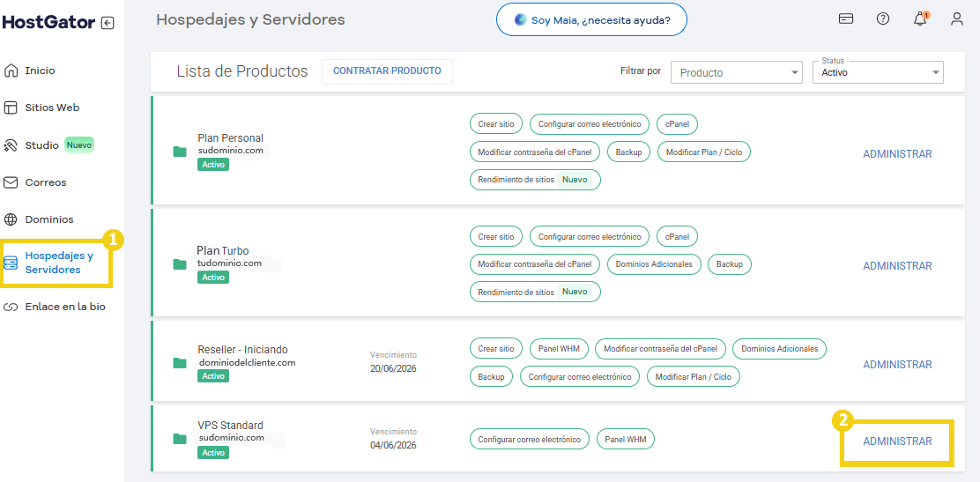The height and width of the screenshot is (482, 980).
Task: Open the user account profile icon
Action: [x=957, y=19]
